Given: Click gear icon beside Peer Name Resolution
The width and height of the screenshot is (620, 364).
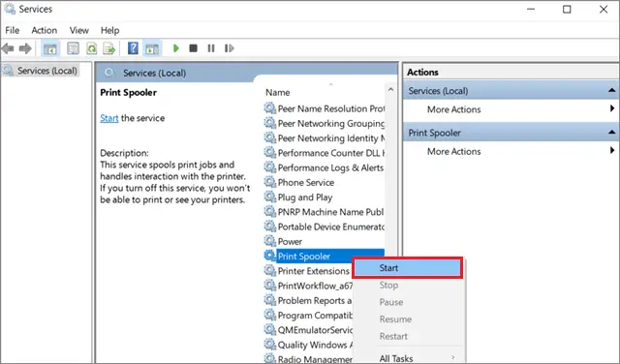Looking at the screenshot, I should pyautogui.click(x=270, y=108).
